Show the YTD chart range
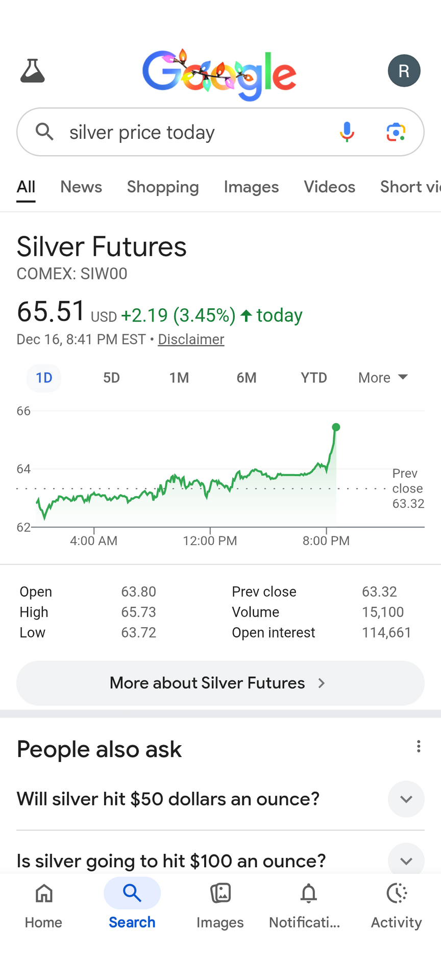 point(313,378)
